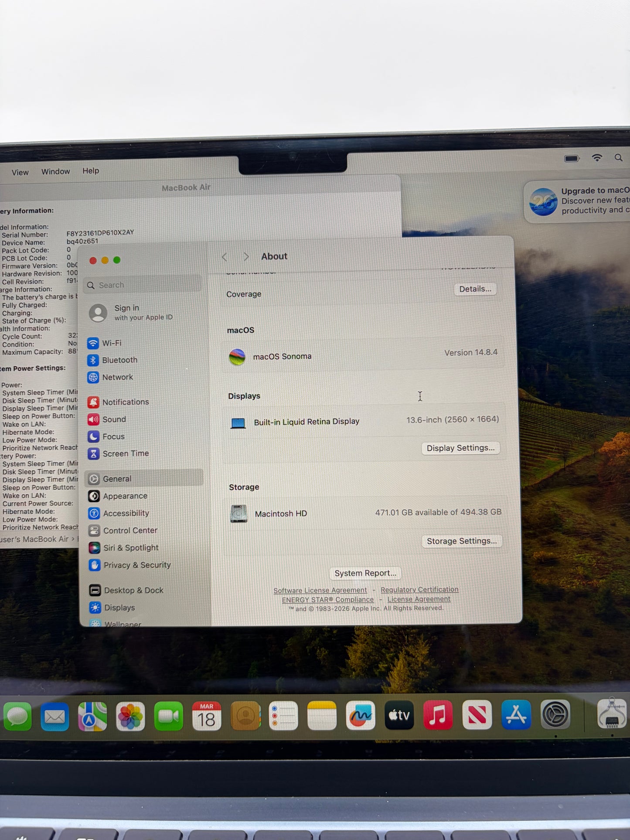630x840 pixels.
Task: Launch Reminders from the Dock
Action: (283, 715)
